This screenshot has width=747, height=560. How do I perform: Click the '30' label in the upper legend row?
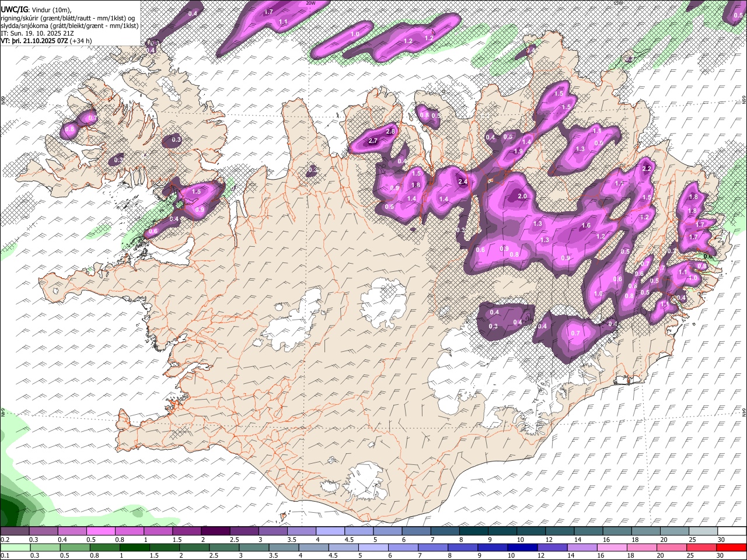point(721,540)
